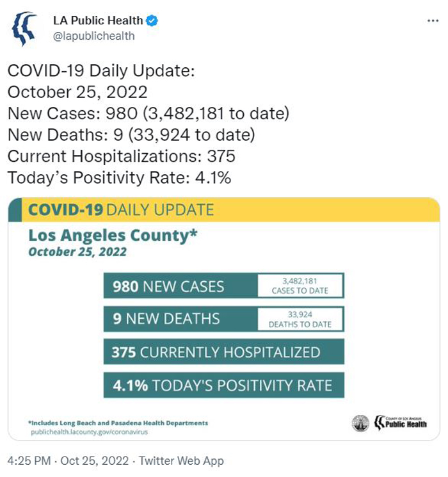Screen dimensions: 448x477
Task: Click the 4.1% TODAY'S POSITIVITY RATE banner
Action: (224, 385)
